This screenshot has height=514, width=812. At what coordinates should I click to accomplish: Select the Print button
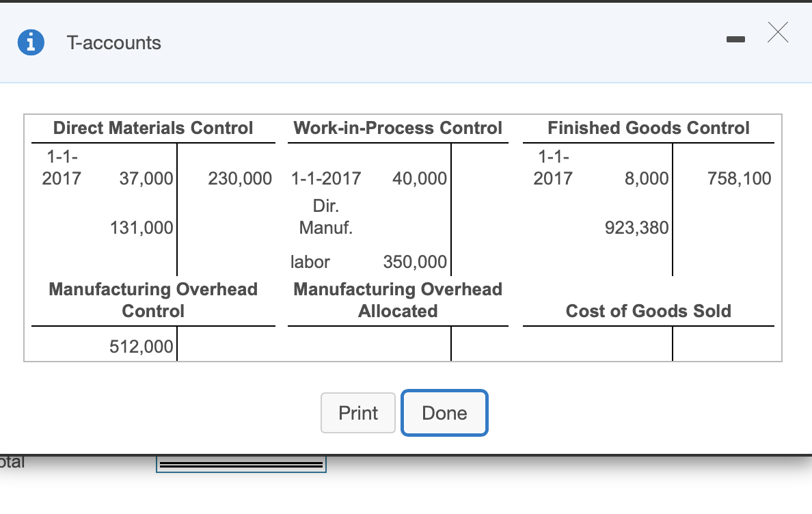[x=357, y=413]
